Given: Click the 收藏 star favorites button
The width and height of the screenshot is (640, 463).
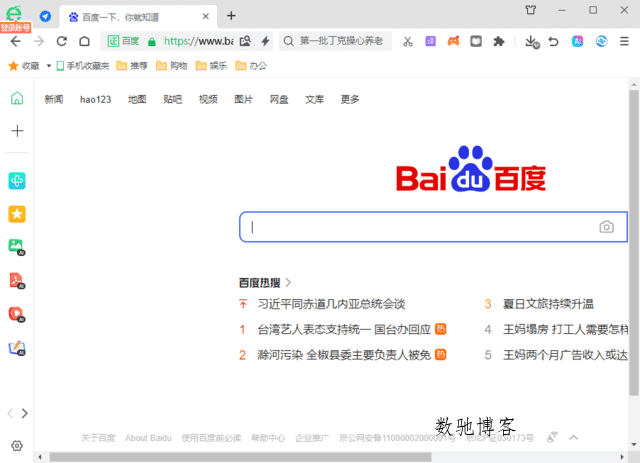Looking at the screenshot, I should tap(24, 66).
